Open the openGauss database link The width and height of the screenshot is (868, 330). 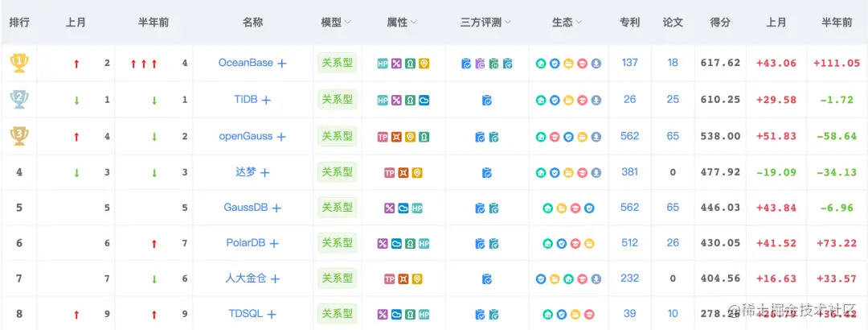tap(246, 136)
